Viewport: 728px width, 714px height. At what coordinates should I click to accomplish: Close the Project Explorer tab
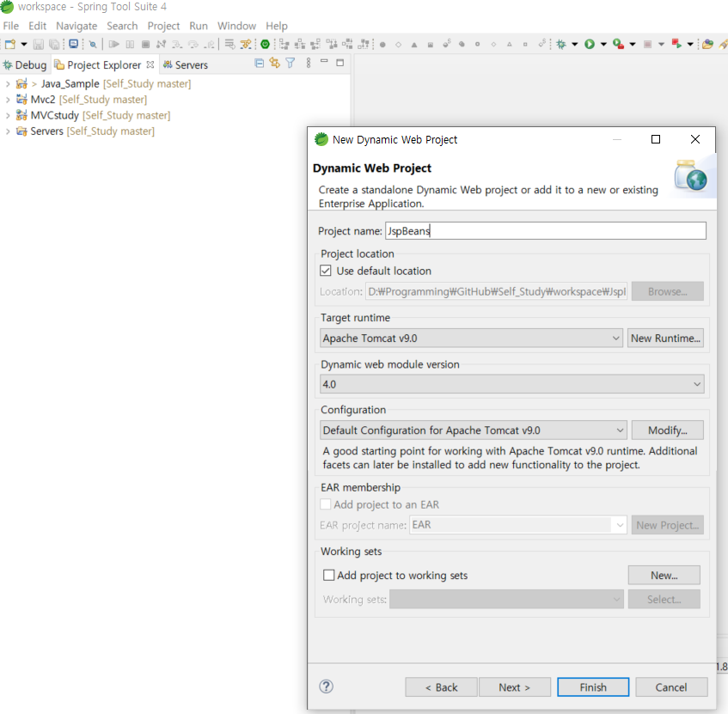point(150,64)
